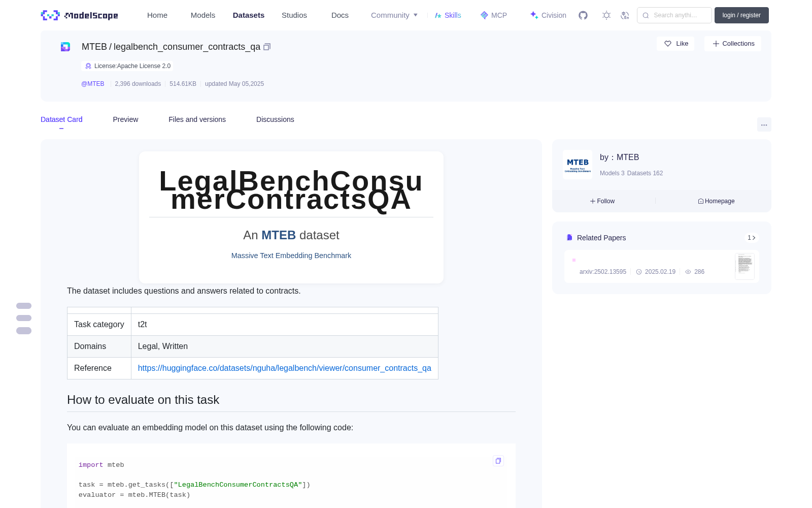Switch to Files and versions tab
This screenshot has height=508, width=812.
click(197, 119)
